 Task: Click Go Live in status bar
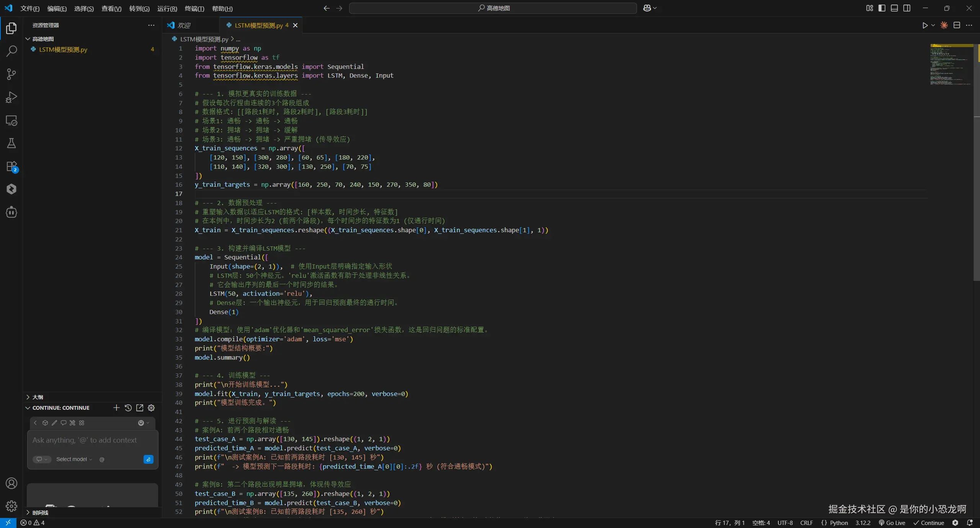point(892,523)
